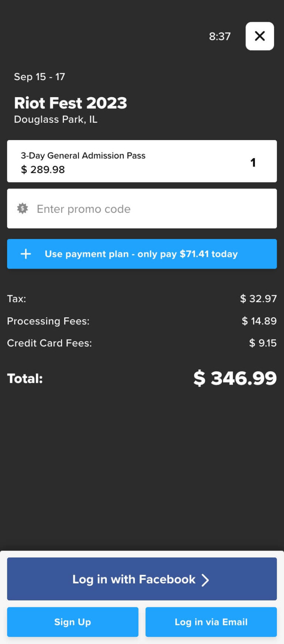Expand the Tax line for details
This screenshot has height=644, width=284.
coord(142,299)
